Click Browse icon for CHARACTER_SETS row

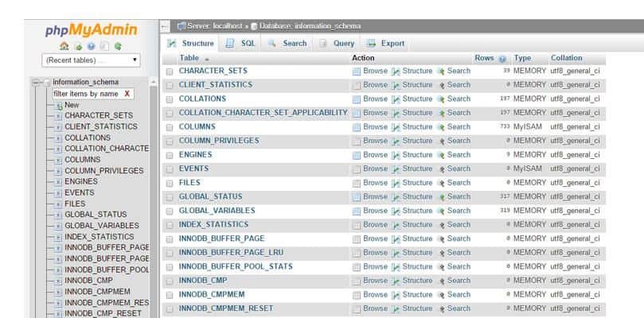pyautogui.click(x=357, y=72)
